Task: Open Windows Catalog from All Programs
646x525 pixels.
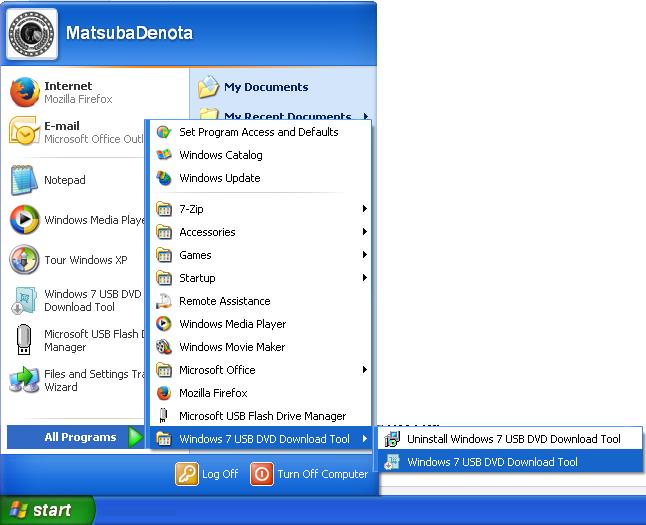Action: [261, 155]
